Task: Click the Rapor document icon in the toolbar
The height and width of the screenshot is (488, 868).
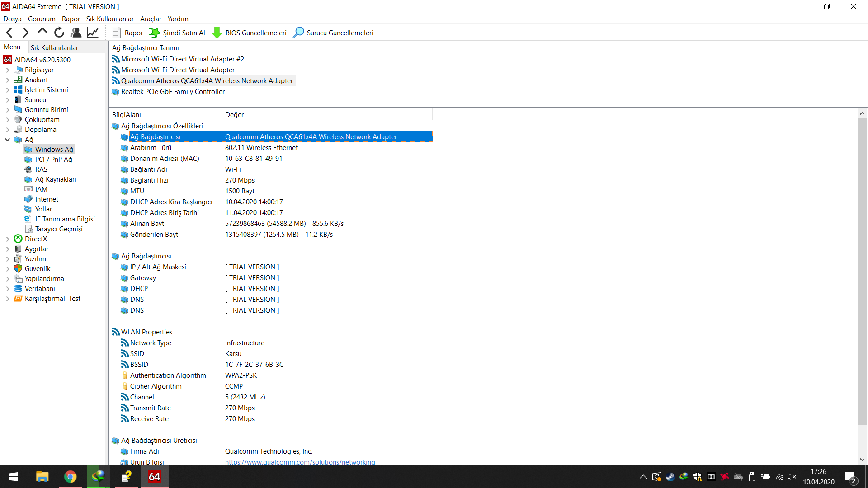Action: [117, 32]
